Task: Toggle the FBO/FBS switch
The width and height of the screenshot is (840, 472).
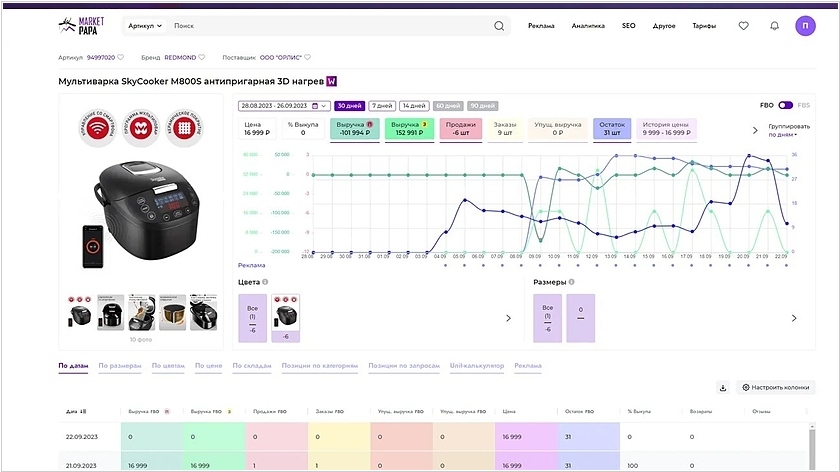Action: coord(785,106)
